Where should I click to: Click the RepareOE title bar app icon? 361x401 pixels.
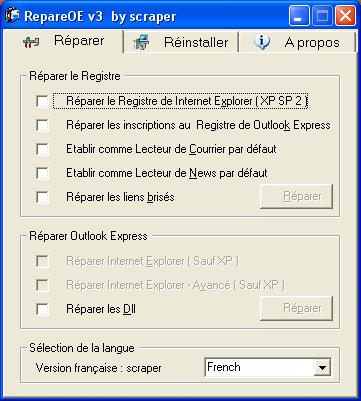[x=11, y=15]
